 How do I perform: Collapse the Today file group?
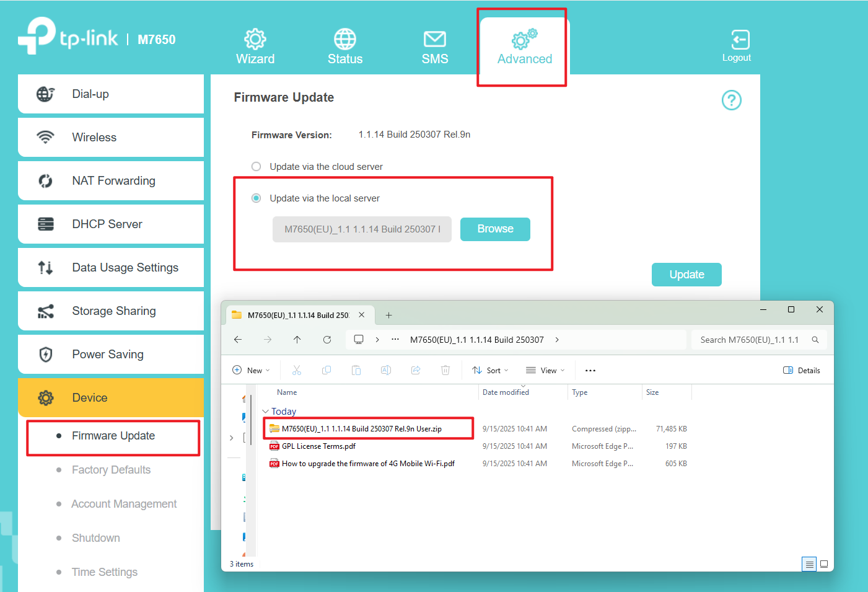coord(266,412)
